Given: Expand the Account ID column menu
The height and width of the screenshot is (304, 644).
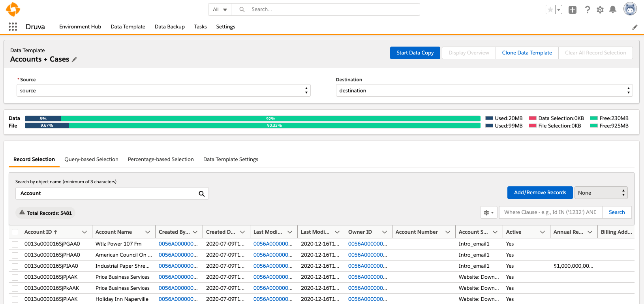Looking at the screenshot, I should (84, 232).
